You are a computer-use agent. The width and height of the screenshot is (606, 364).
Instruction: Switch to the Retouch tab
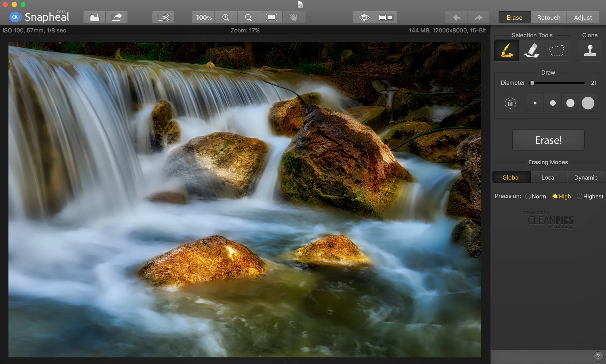pyautogui.click(x=549, y=18)
